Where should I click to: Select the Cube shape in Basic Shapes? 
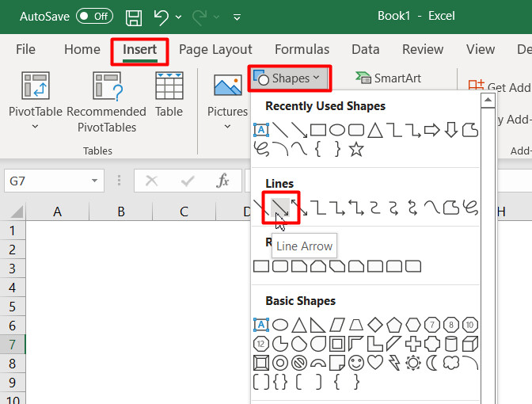pyautogui.click(x=470, y=344)
